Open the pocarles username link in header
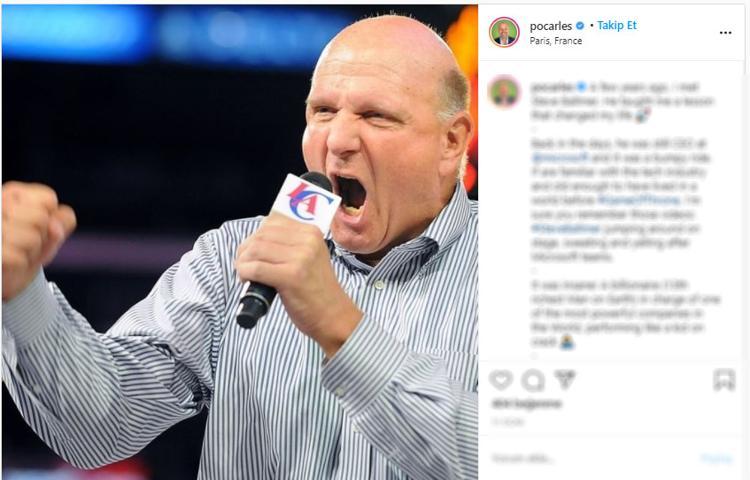Viewport: 750px width, 480px height. [x=551, y=26]
